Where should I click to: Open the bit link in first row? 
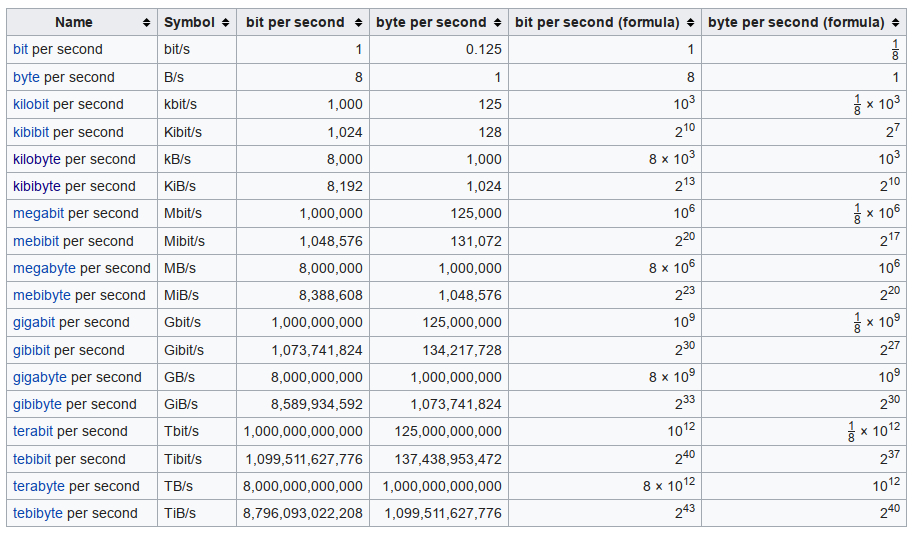(20, 50)
